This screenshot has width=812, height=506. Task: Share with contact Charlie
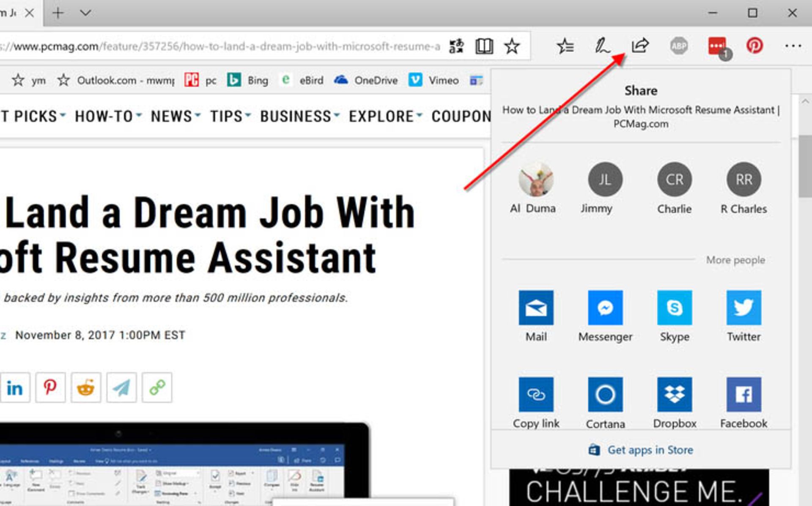click(675, 189)
